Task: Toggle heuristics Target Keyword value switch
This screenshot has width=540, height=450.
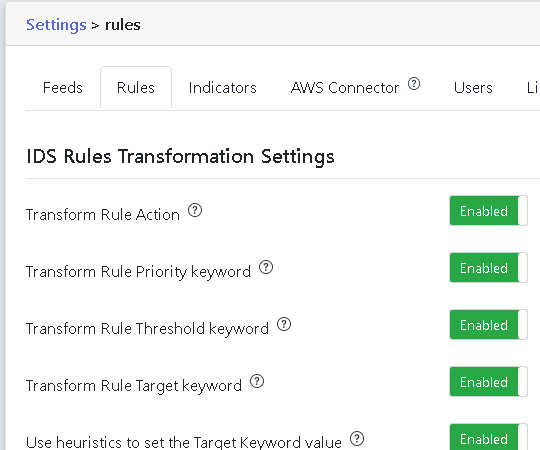Action: tap(488, 437)
